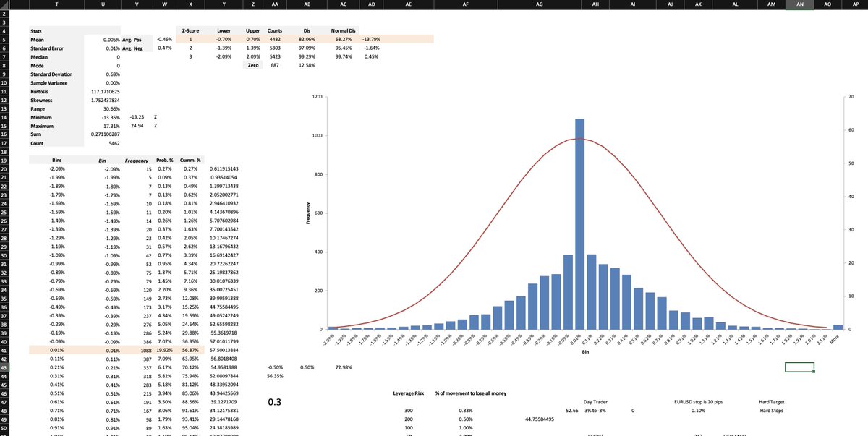Select column header AF
This screenshot has height=436, width=868.
click(464, 4)
